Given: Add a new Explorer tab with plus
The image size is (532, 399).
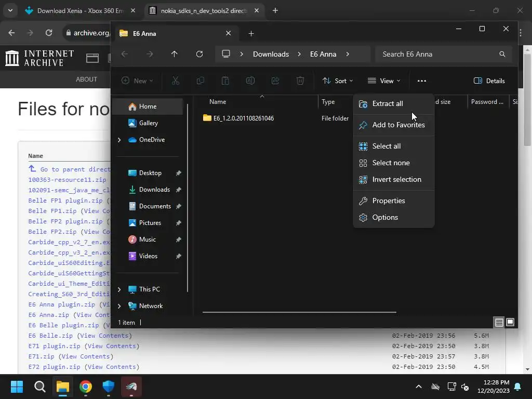Looking at the screenshot, I should [251, 33].
